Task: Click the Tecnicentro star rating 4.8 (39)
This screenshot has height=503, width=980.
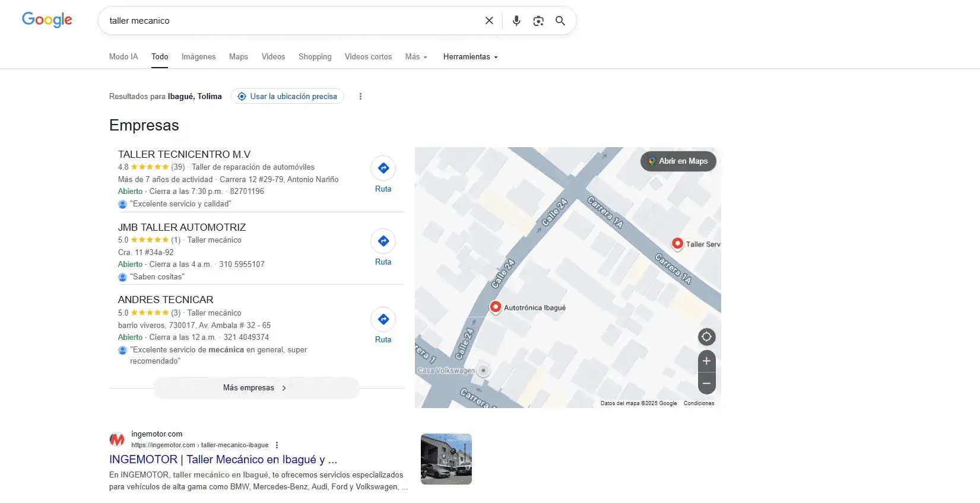Action: [151, 167]
